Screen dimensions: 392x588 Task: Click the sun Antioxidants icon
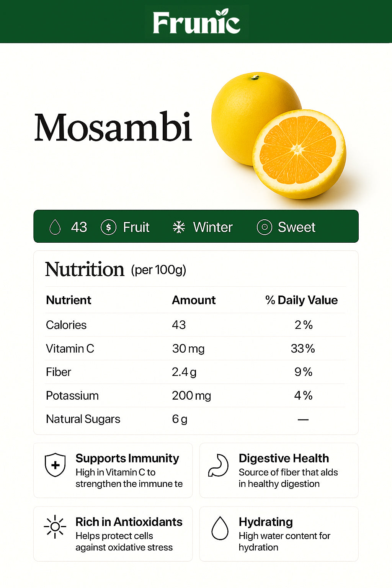55,527
